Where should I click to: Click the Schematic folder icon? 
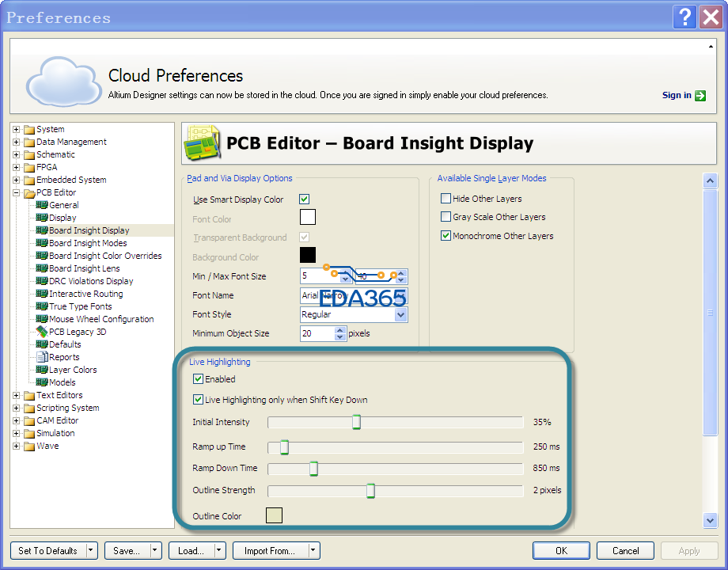click(29, 154)
